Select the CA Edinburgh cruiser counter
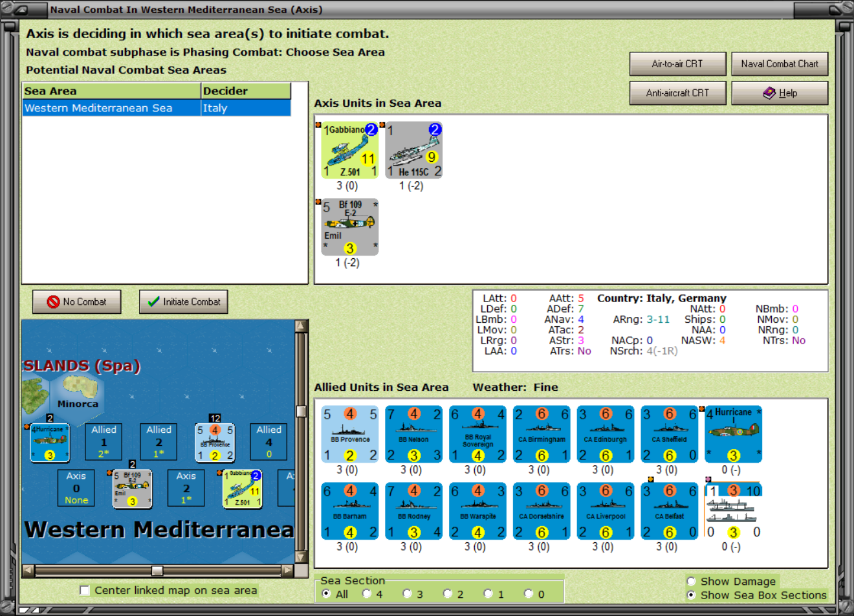Image resolution: width=854 pixels, height=616 pixels. pos(606,434)
